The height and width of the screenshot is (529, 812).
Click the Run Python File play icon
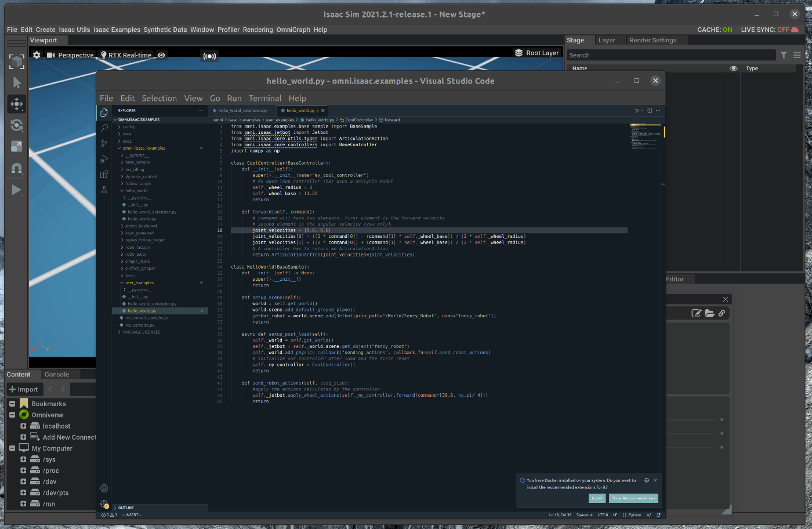click(637, 110)
